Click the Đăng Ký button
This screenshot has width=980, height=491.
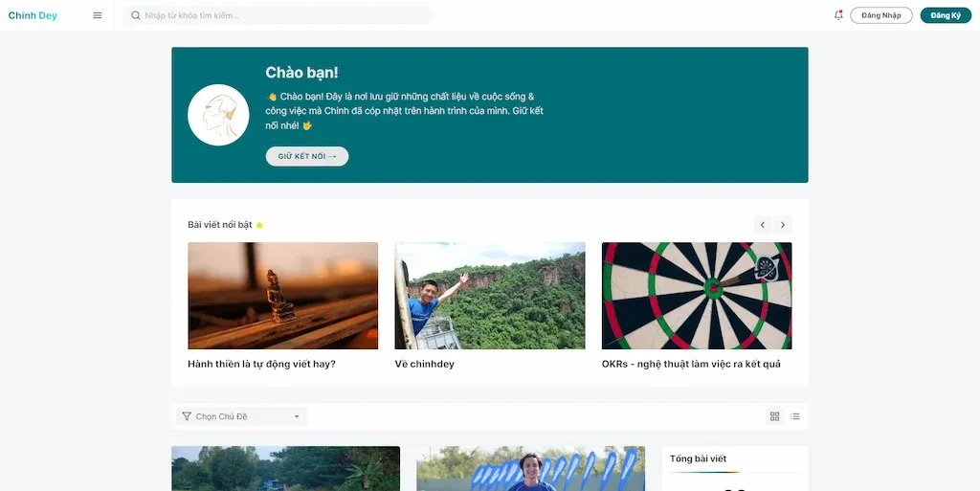(x=946, y=15)
